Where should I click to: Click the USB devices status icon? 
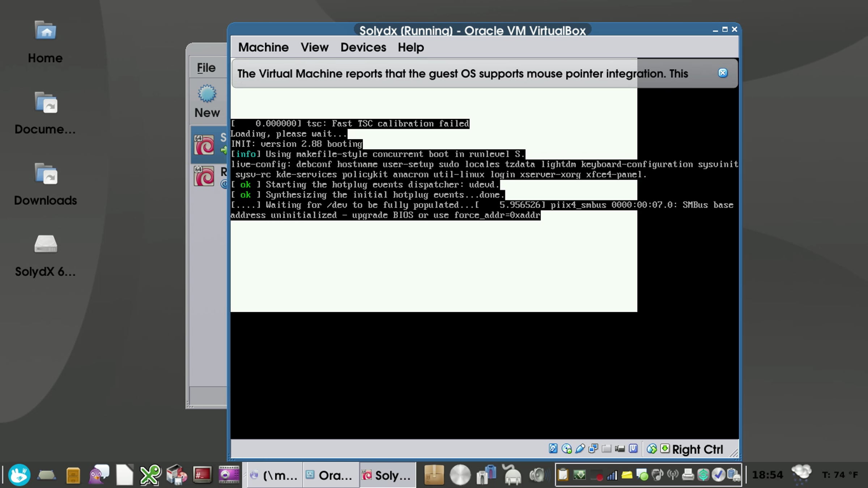click(x=580, y=449)
